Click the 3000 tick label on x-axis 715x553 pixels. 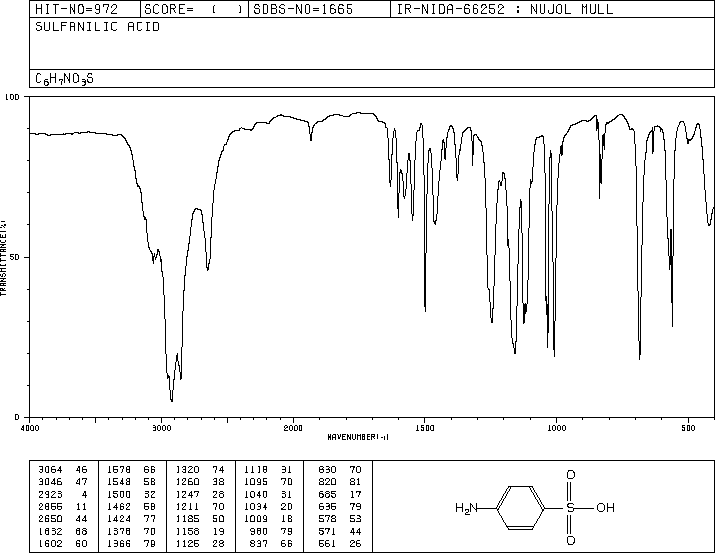coord(161,428)
